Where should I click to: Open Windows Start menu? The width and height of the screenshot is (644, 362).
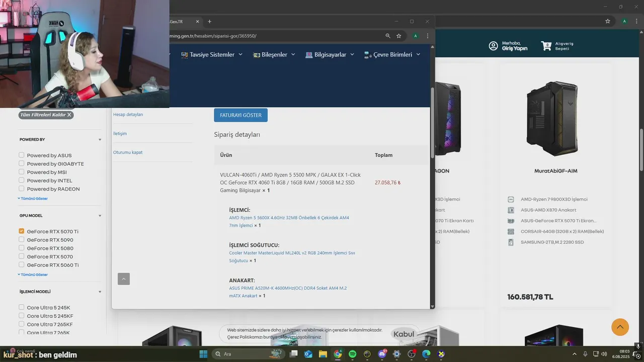pyautogui.click(x=203, y=354)
